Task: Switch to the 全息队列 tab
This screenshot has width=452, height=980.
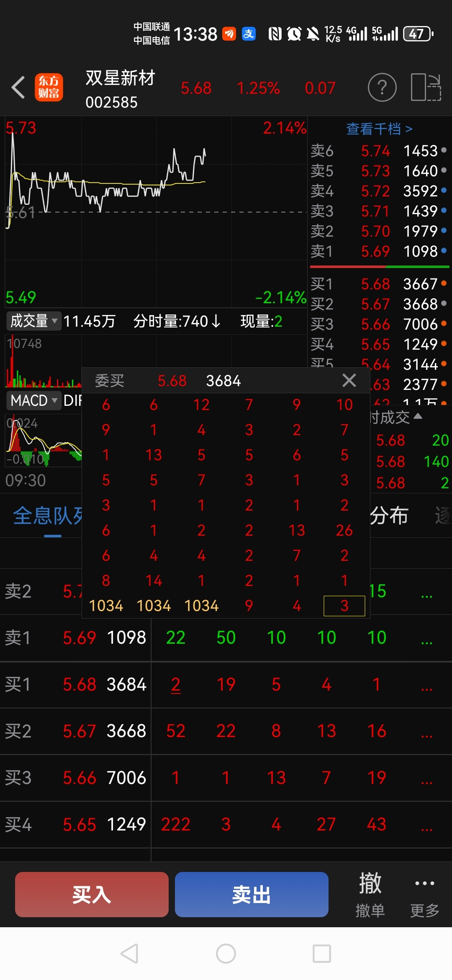Action: [x=48, y=516]
